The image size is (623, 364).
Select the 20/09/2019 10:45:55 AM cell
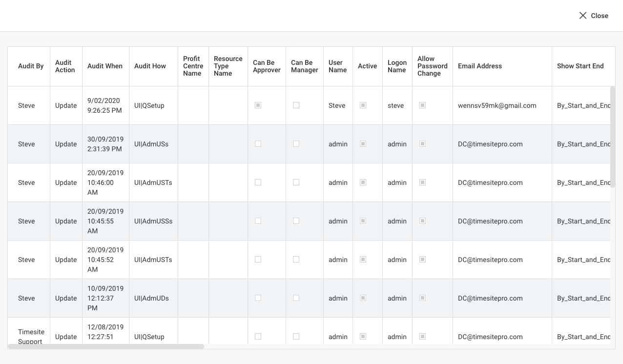105,221
